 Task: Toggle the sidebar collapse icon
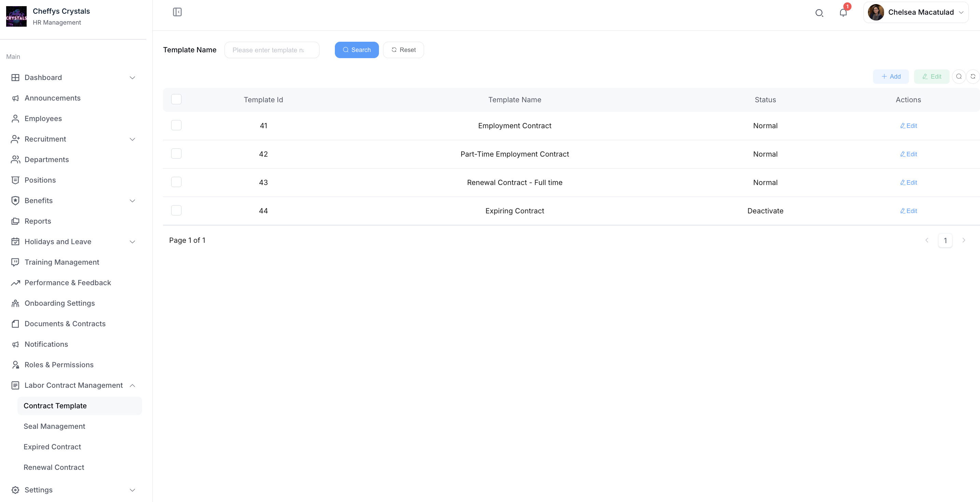pyautogui.click(x=177, y=12)
